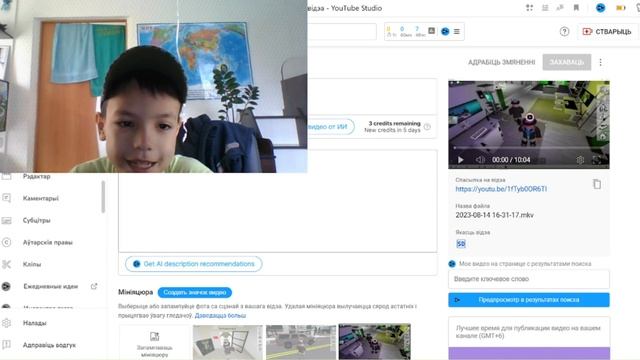Viewport: 640px width, 360px height.
Task: Click Предпросмотр в результатах поиска button
Action: point(529,300)
